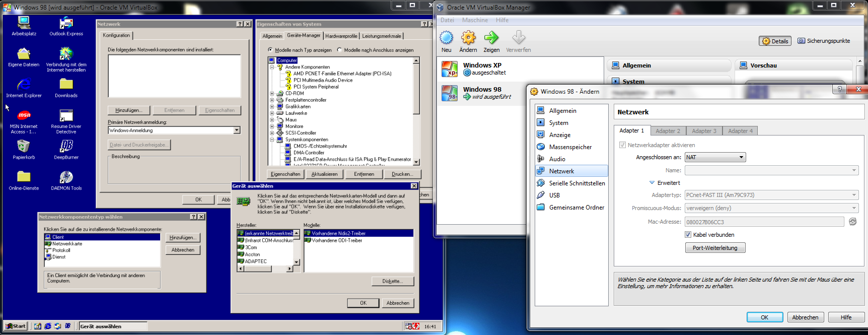This screenshot has height=335, width=868.
Task: Open the 'Angeschlossen an' NAT dropdown
Action: point(715,157)
